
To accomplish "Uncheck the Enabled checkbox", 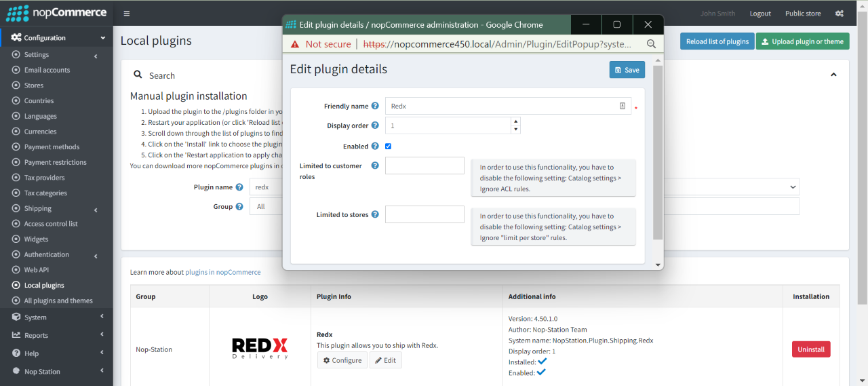I will click(389, 146).
